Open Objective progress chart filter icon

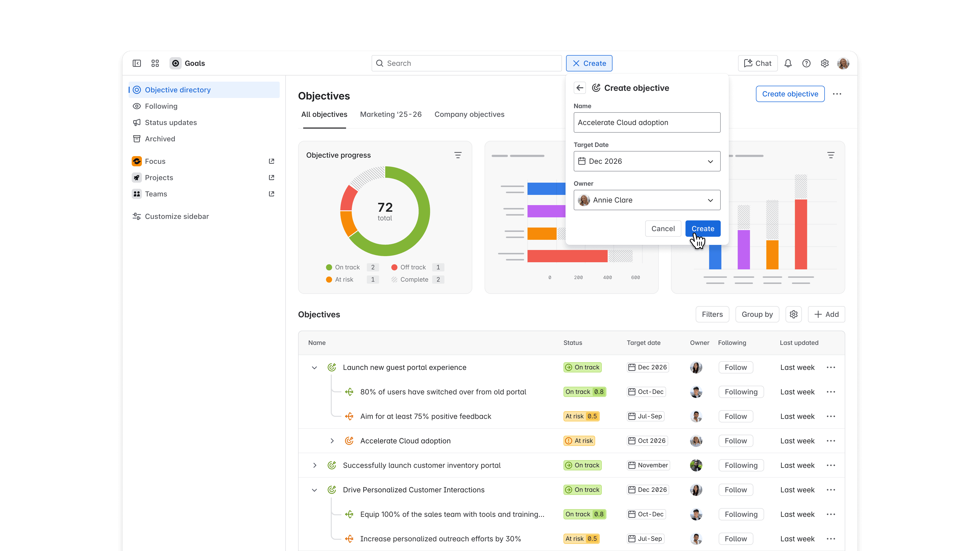pos(458,155)
